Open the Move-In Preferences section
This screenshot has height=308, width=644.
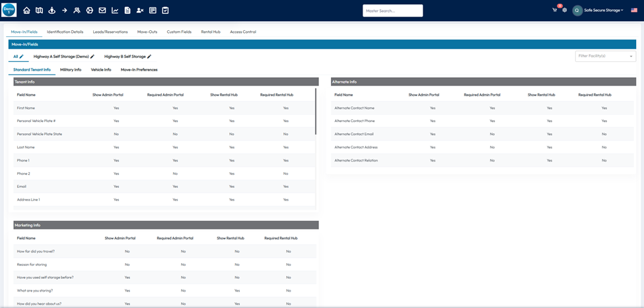pos(139,69)
